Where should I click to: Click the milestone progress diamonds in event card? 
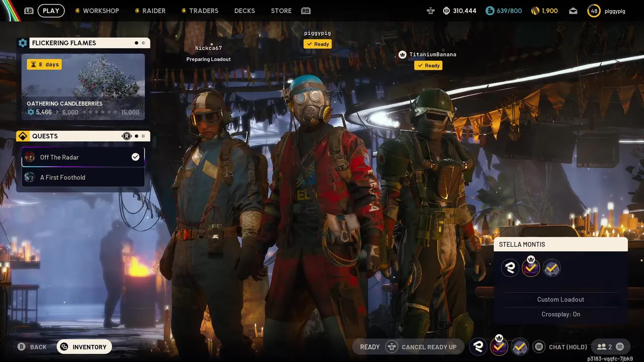100,112
